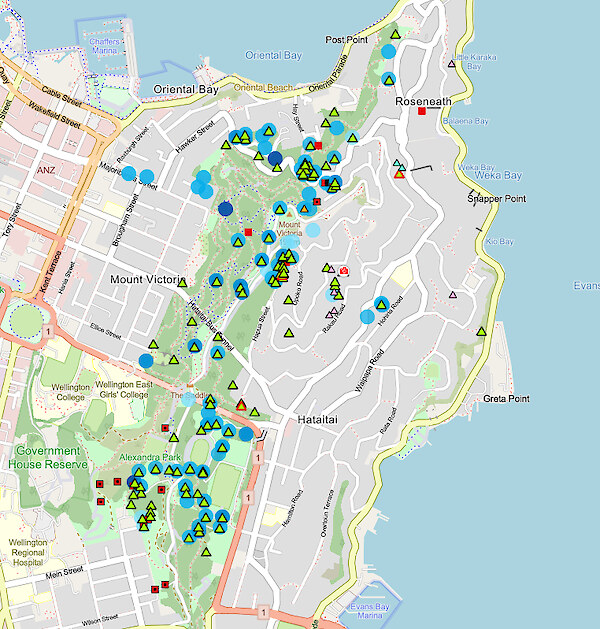Click the blue circle north of Wellington East Girls' College

click(x=146, y=361)
